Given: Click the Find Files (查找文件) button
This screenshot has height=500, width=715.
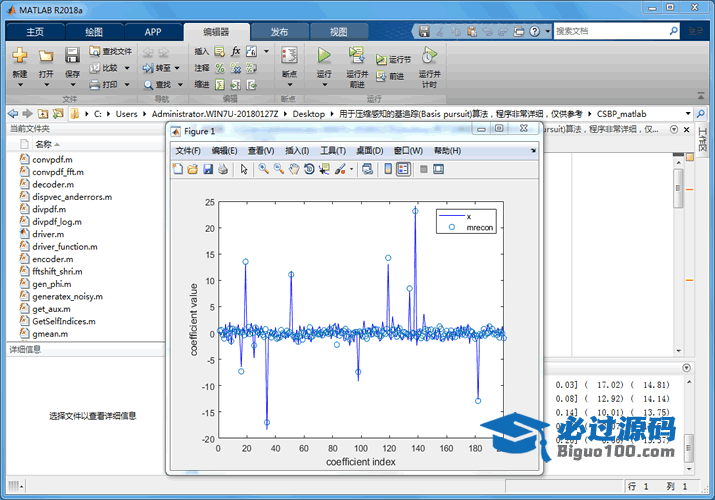Looking at the screenshot, I should pyautogui.click(x=110, y=51).
